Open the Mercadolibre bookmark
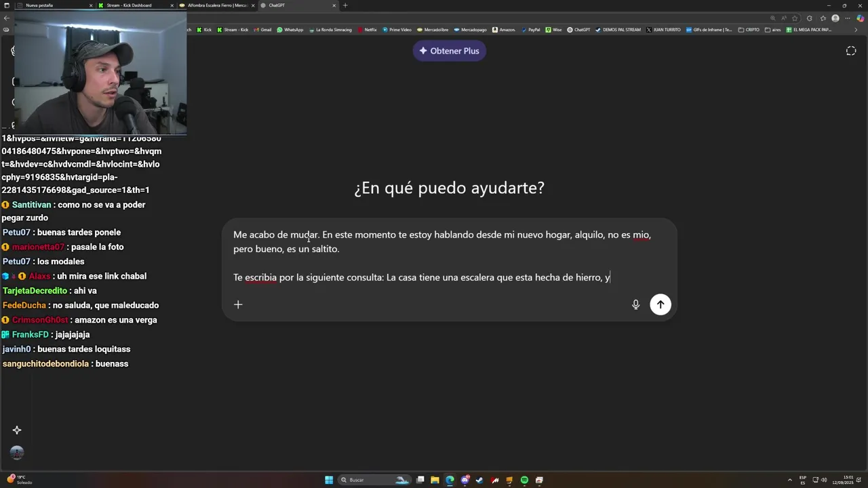The height and width of the screenshot is (488, 868). pyautogui.click(x=433, y=30)
